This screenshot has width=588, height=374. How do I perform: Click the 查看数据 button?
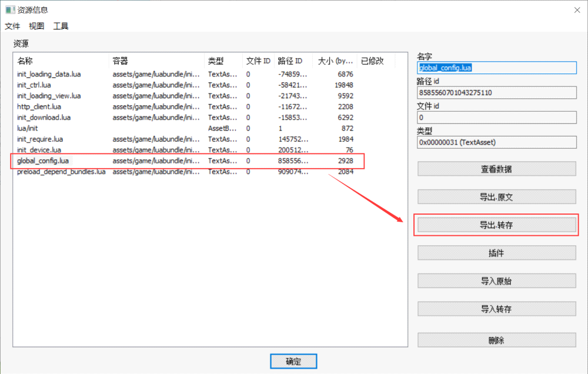click(496, 169)
